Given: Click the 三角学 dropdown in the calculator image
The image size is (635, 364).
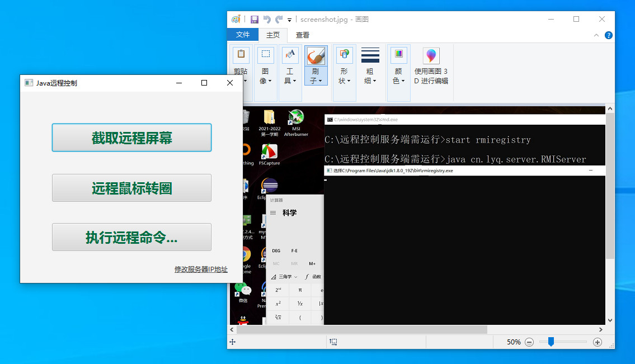Looking at the screenshot, I should (284, 277).
